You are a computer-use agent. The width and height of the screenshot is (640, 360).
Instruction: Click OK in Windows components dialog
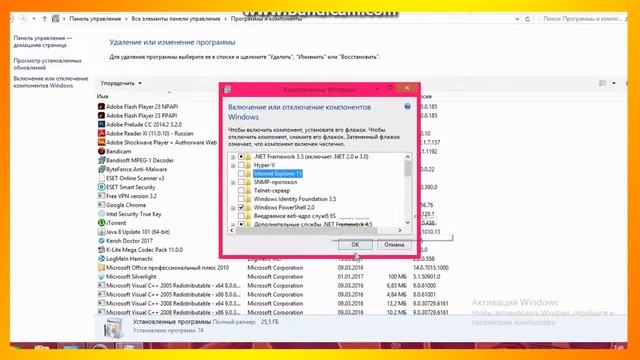pyautogui.click(x=355, y=244)
